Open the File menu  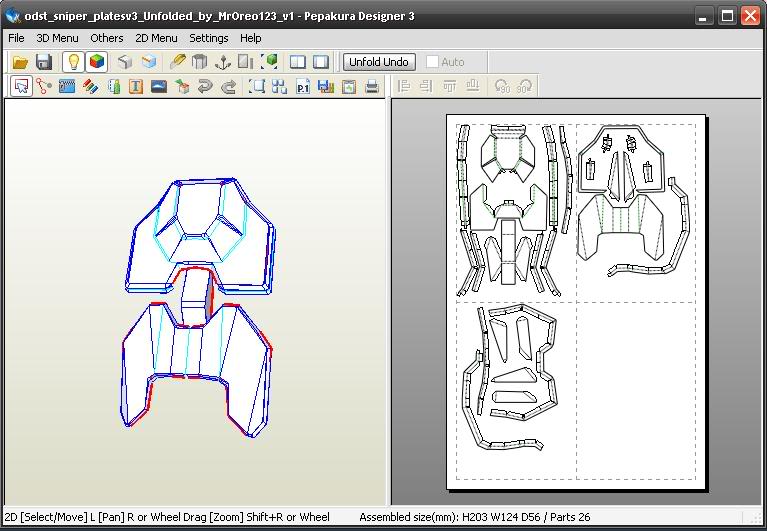(16, 38)
